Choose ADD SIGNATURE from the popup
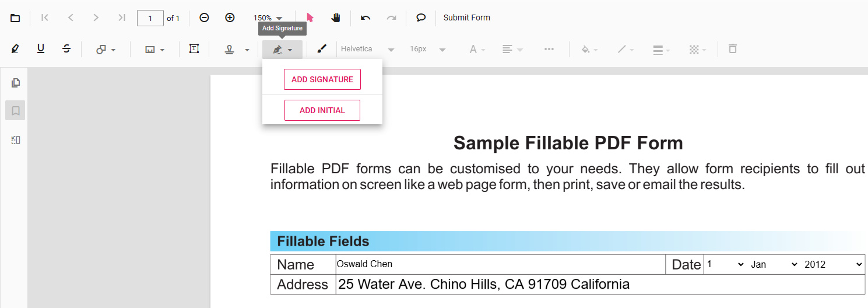This screenshot has height=308, width=868. [322, 79]
